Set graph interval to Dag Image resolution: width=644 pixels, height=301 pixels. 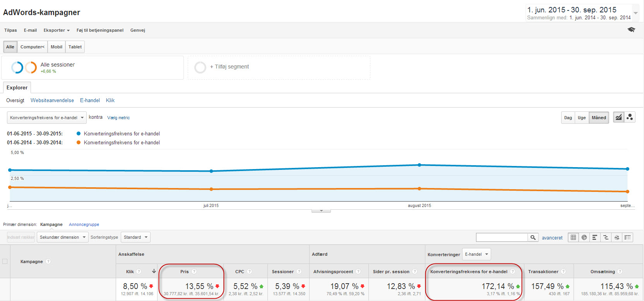[x=568, y=118]
